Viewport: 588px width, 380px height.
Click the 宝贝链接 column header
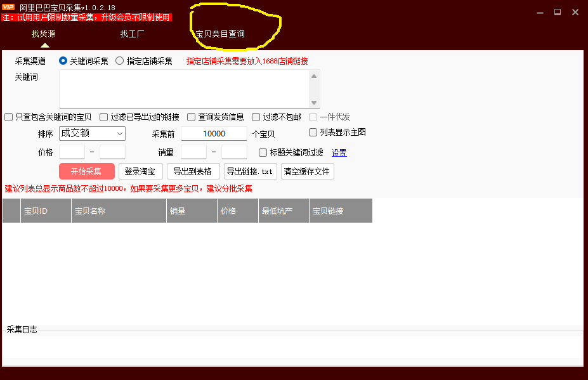pos(341,211)
